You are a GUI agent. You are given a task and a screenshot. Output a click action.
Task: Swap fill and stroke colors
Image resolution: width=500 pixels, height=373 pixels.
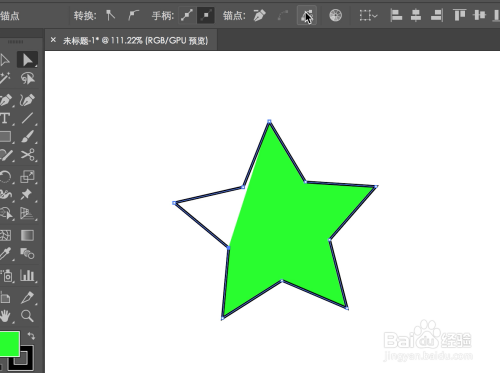31,335
